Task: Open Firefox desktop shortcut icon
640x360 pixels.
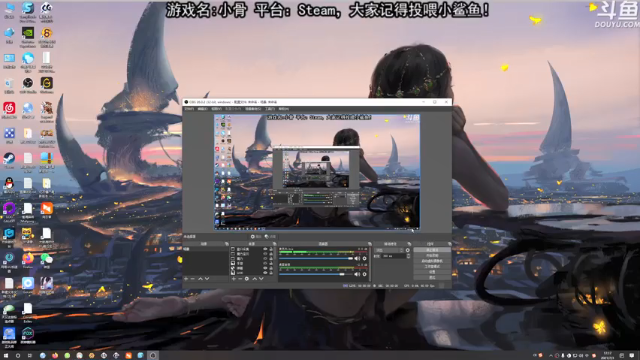Action: click(x=28, y=258)
